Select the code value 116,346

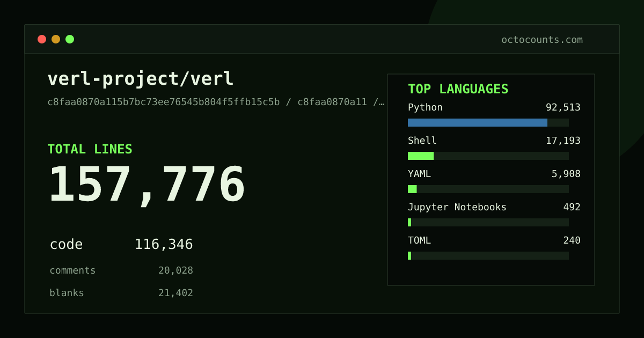pos(164,245)
